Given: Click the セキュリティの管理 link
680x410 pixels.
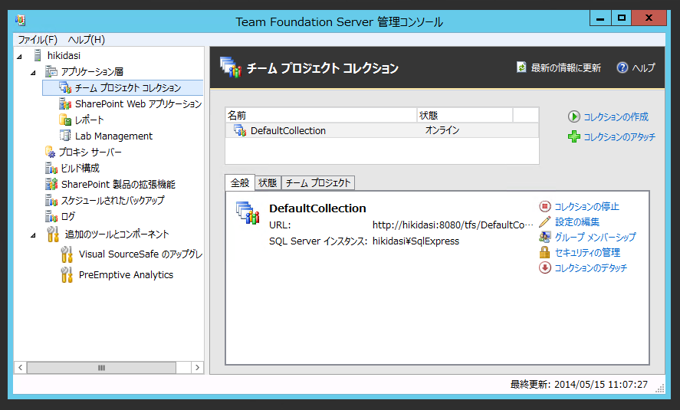Looking at the screenshot, I should (x=587, y=252).
